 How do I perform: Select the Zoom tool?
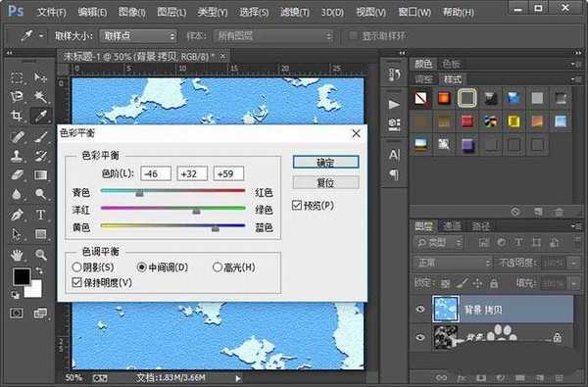(x=40, y=255)
